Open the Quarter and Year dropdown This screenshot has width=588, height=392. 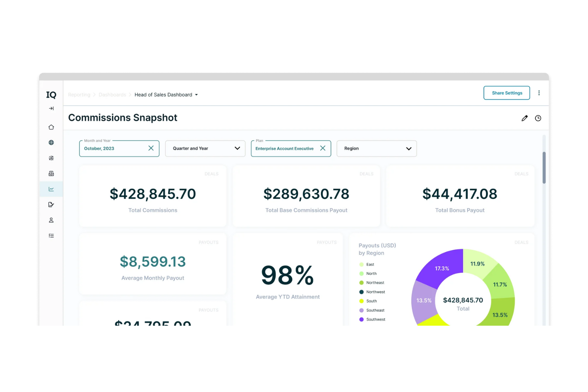237,148
